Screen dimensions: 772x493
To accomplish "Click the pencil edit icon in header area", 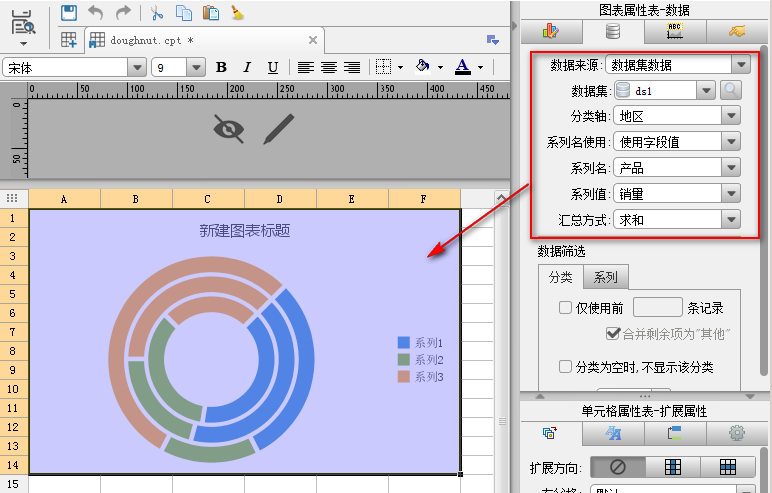I will coord(279,129).
